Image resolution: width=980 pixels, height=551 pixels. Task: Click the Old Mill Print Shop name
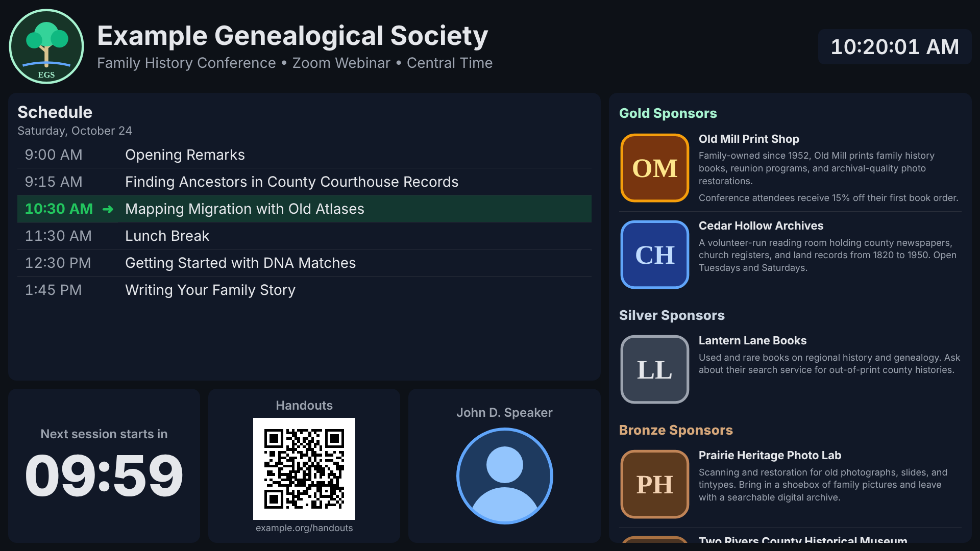(749, 139)
